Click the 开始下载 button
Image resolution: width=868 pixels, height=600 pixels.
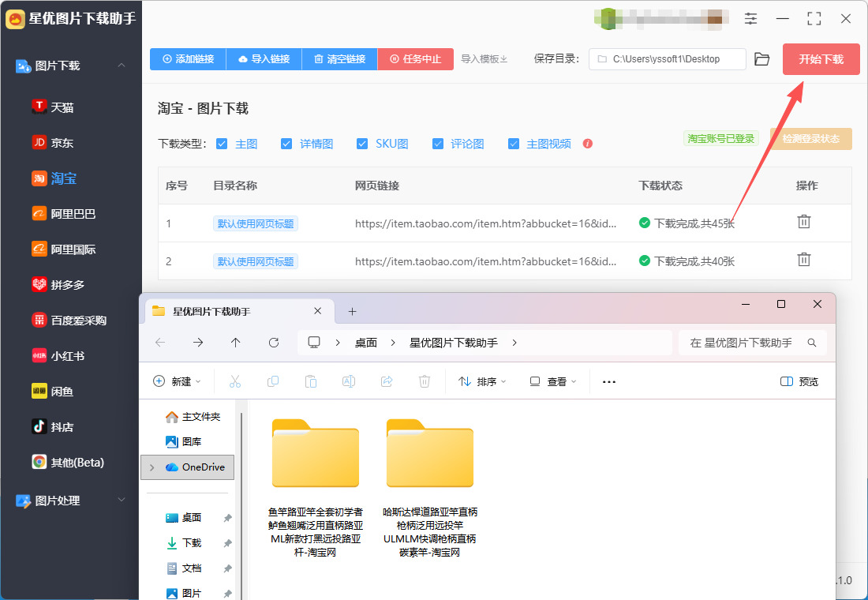(821, 58)
